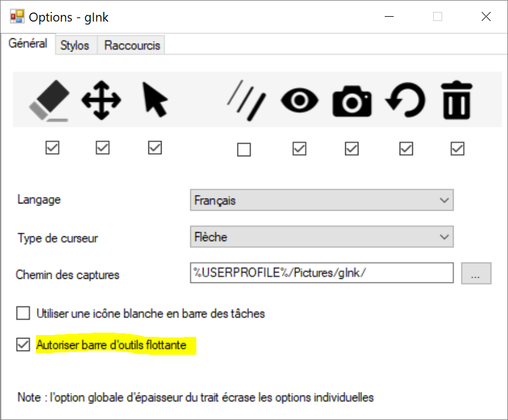Click the pen width lines icon
Screen dimensions: 508x420
click(245, 100)
